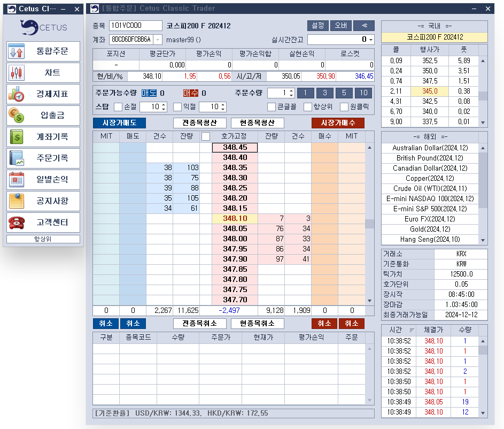The image size is (504, 429).
Task: Click the 종목 code input field
Action: click(135, 26)
